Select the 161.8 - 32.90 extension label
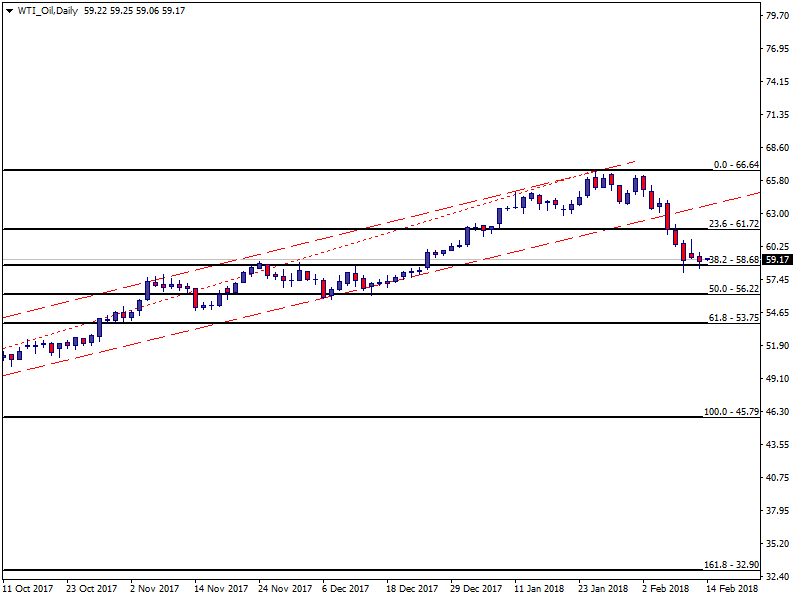 (x=732, y=565)
